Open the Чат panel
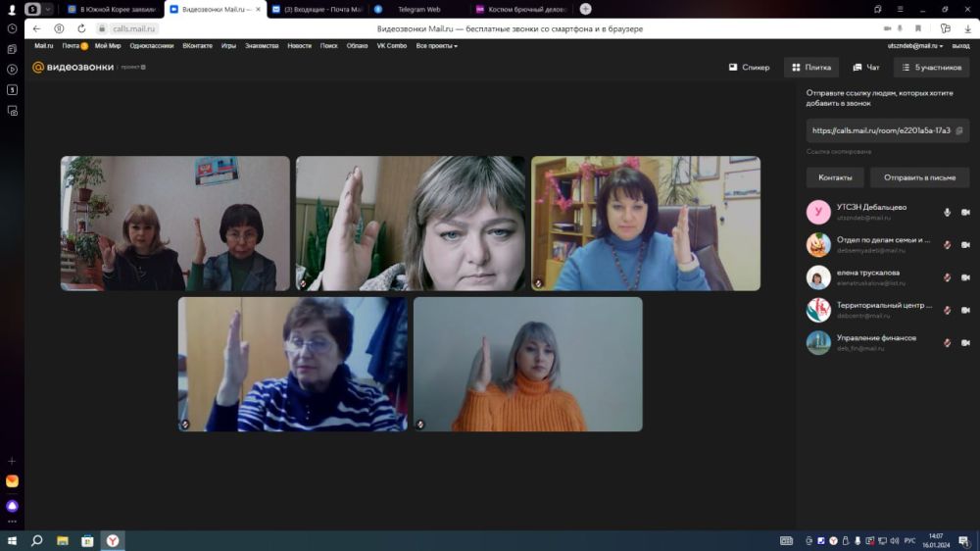The width and height of the screenshot is (980, 551). tap(866, 67)
